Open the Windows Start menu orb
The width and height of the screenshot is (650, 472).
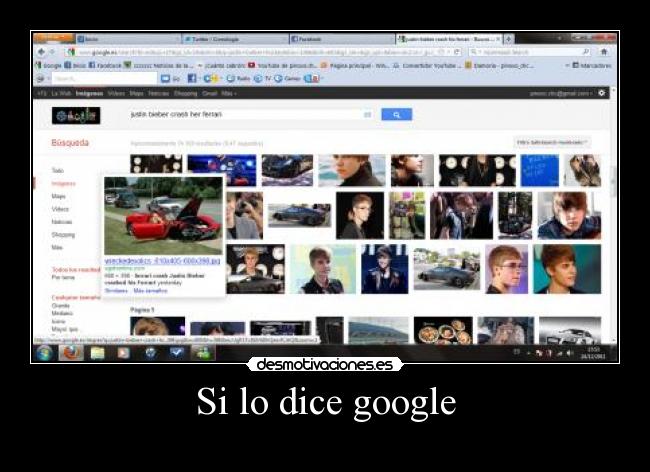point(44,353)
